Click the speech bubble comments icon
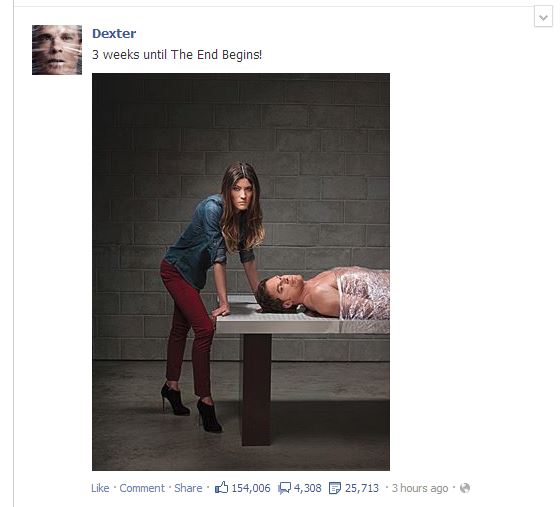 pyautogui.click(x=284, y=488)
